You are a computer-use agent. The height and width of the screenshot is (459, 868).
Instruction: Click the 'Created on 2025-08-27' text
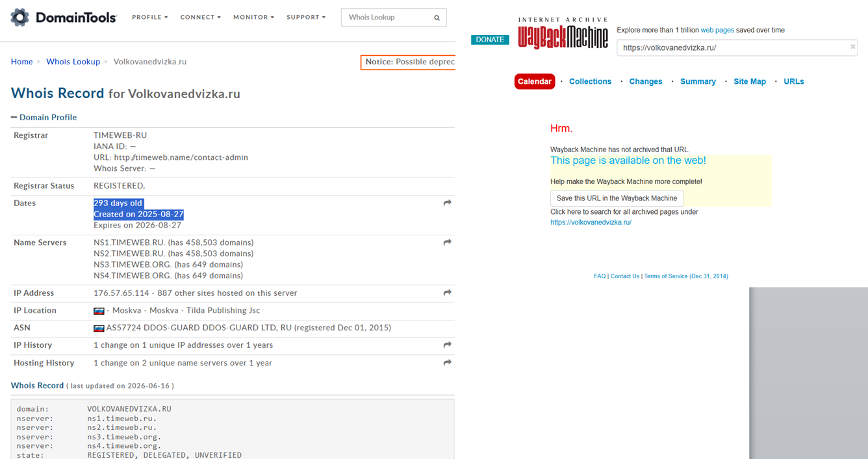point(138,215)
